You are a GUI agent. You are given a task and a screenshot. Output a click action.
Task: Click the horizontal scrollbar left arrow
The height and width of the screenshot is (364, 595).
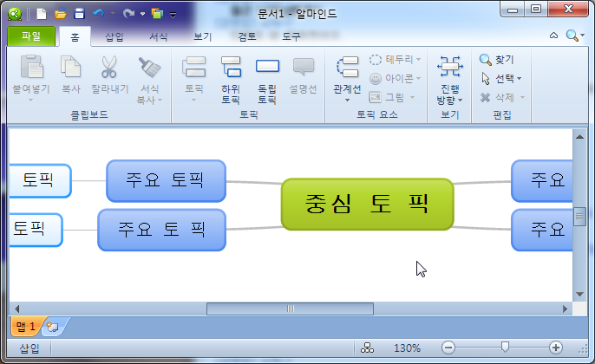pyautogui.click(x=16, y=309)
